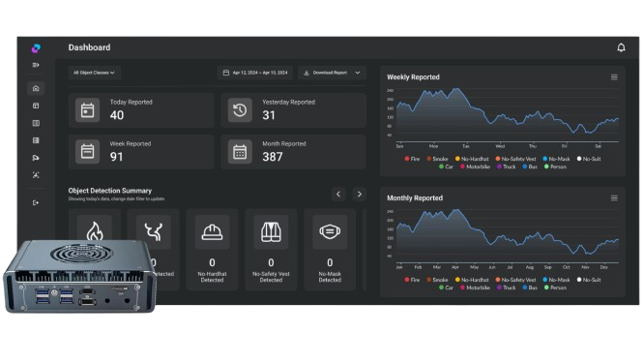Click the Yesterday Reported value 31

tap(269, 115)
